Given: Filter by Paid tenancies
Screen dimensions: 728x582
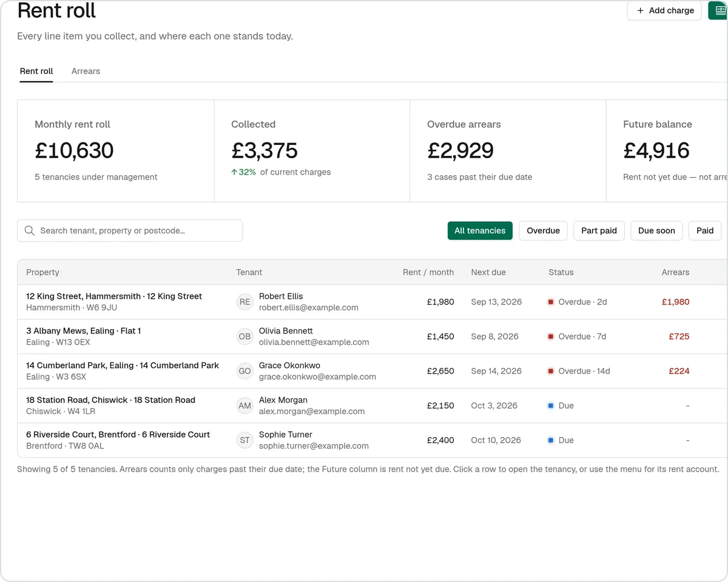Looking at the screenshot, I should click(x=705, y=230).
